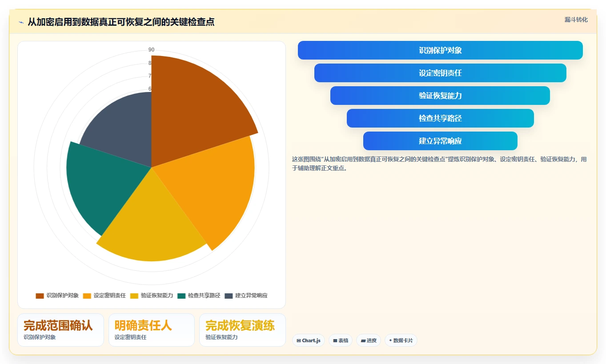Screen dimensions: 606x364
Task: Click the 设定密钥责任 legend text
Action: pos(109,296)
